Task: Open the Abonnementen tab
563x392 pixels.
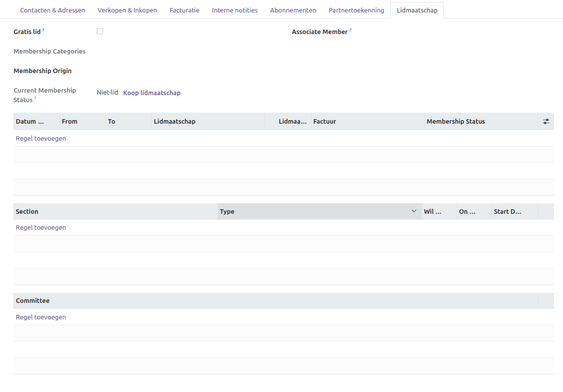Action: pos(293,10)
